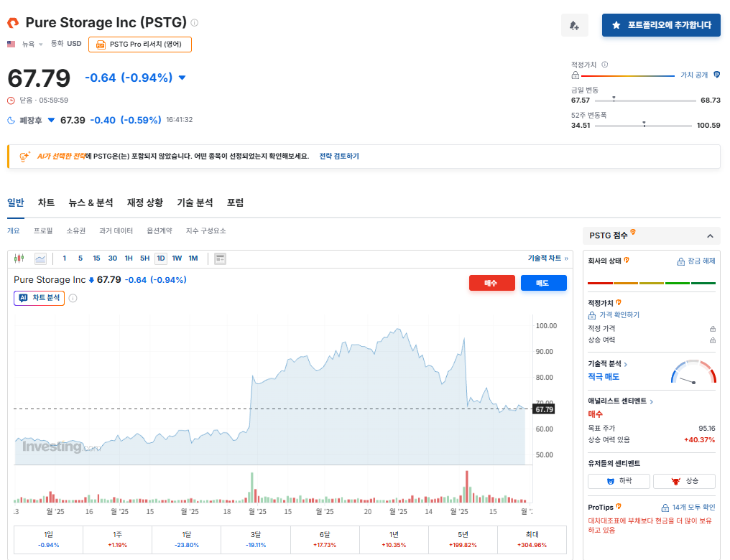Screen dimensions: 730x560
Task: Click the Pro badge next to 가치 공개
Action: click(x=717, y=75)
